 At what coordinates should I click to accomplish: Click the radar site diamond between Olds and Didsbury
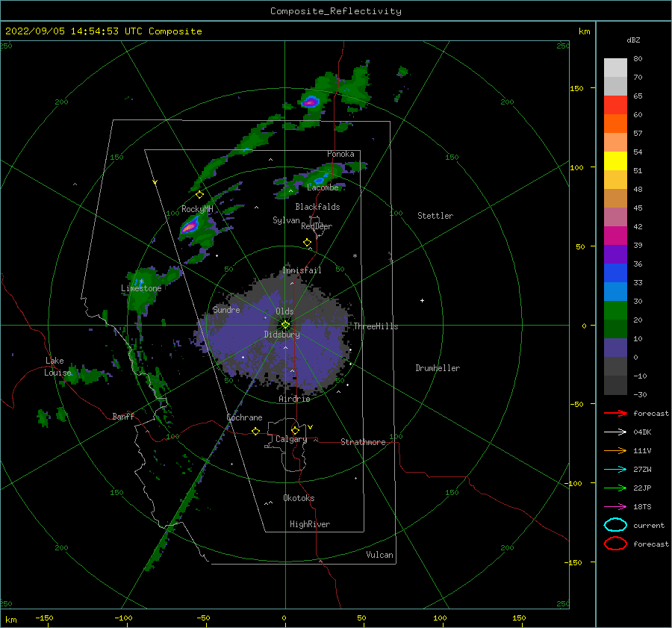click(285, 325)
